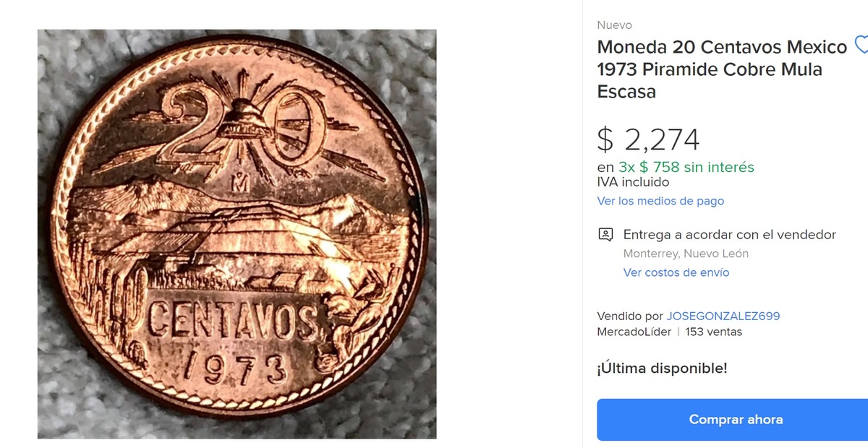Screen dimensions: 868x448
Task: Open Ver costos de envío link
Action: [676, 272]
